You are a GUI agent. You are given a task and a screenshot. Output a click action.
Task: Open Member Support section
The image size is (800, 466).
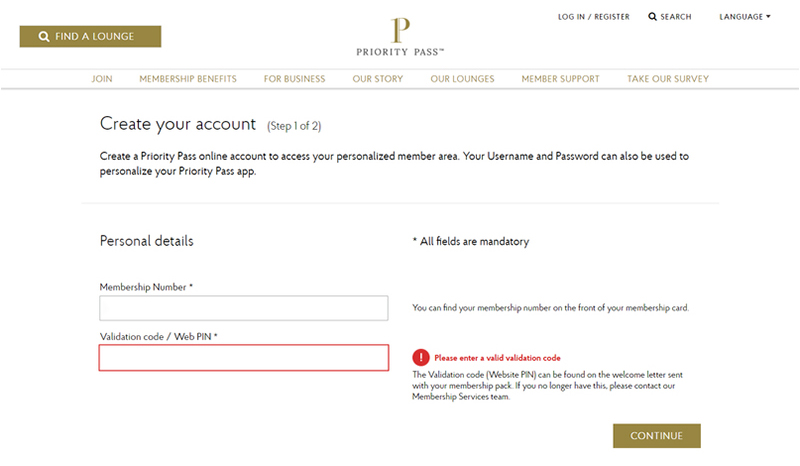[561, 79]
